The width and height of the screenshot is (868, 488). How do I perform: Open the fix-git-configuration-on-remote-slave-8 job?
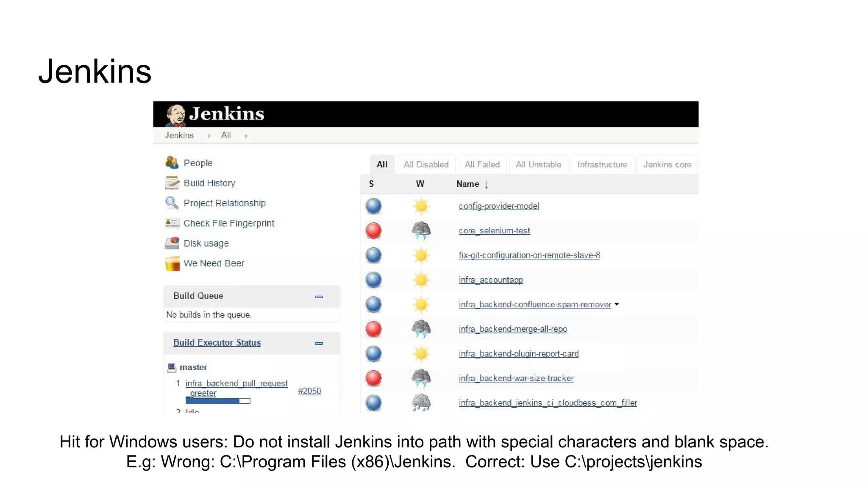529,255
